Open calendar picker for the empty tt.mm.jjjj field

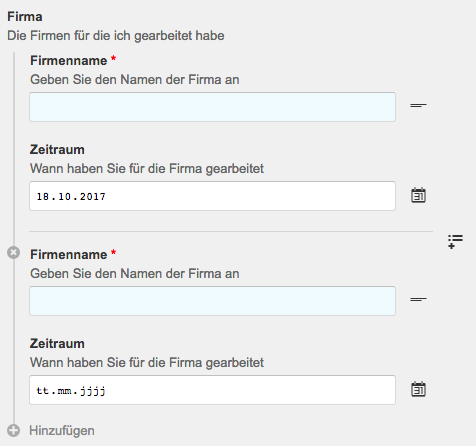click(418, 390)
